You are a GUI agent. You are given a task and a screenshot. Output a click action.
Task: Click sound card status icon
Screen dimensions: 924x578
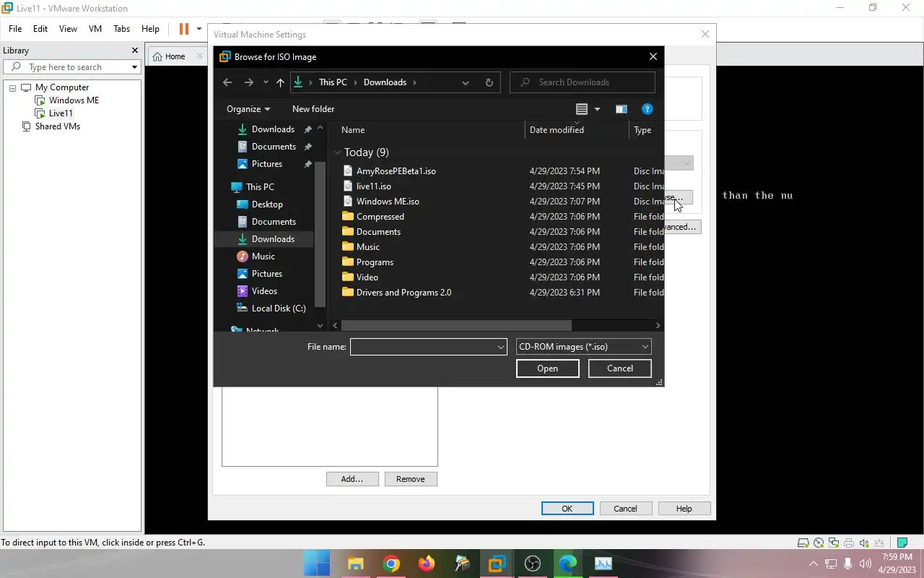tap(865, 543)
